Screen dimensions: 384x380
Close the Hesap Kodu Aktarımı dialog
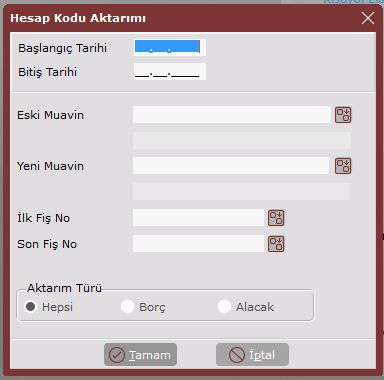368,18
